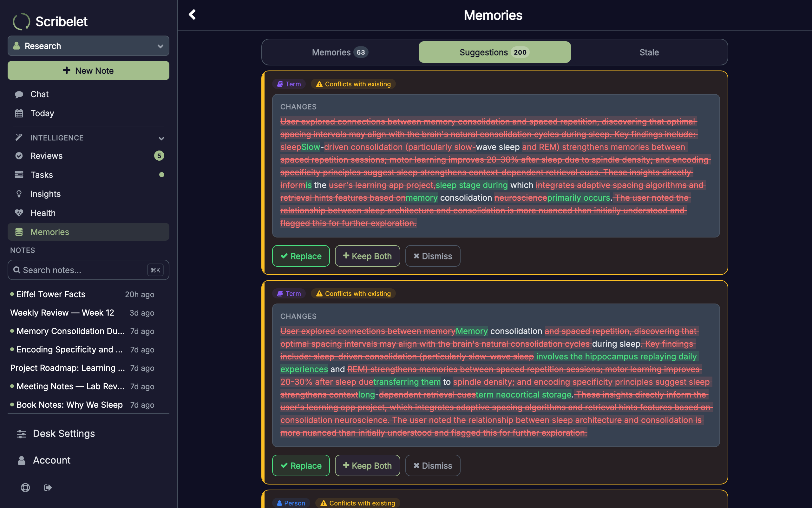Image resolution: width=812 pixels, height=508 pixels.
Task: Dismiss the first suggestion card
Action: (x=433, y=256)
